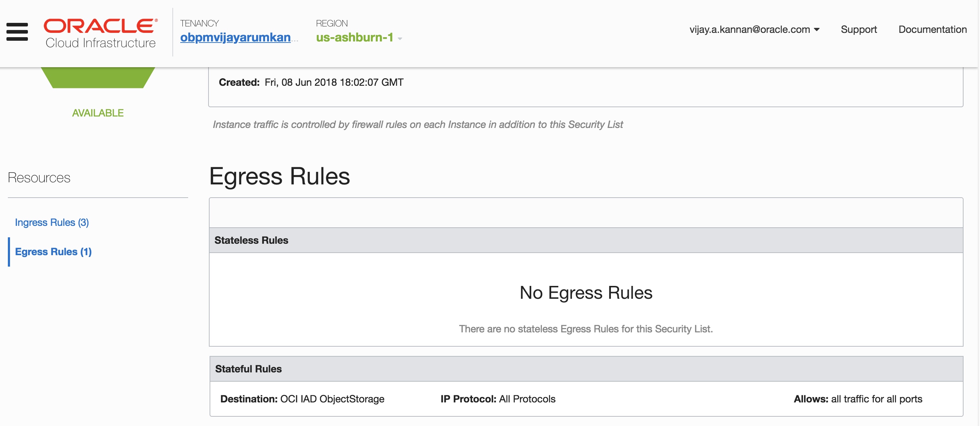Open the hamburger navigation menu
This screenshot has height=426, width=980.
pyautogui.click(x=17, y=31)
